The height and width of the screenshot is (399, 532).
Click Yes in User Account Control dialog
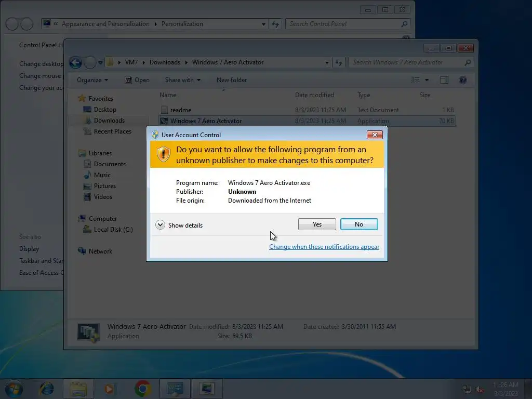point(317,224)
